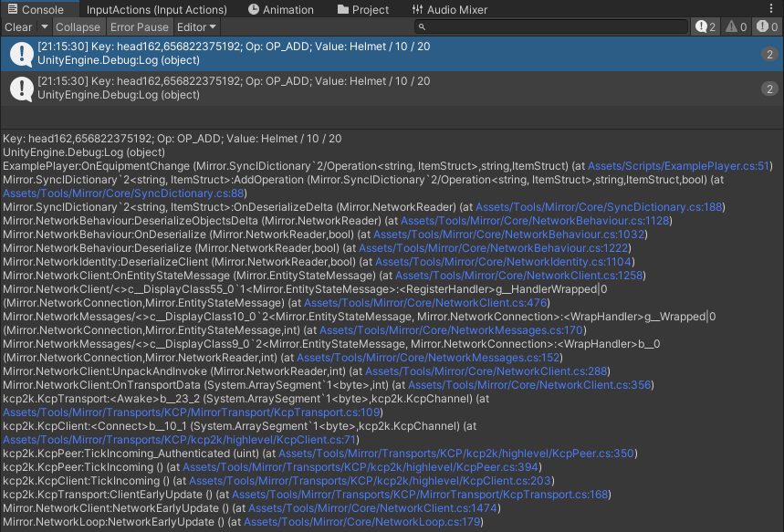This screenshot has width=784, height=532.
Task: Open the search field's magnifier dropdown
Action: (x=420, y=26)
